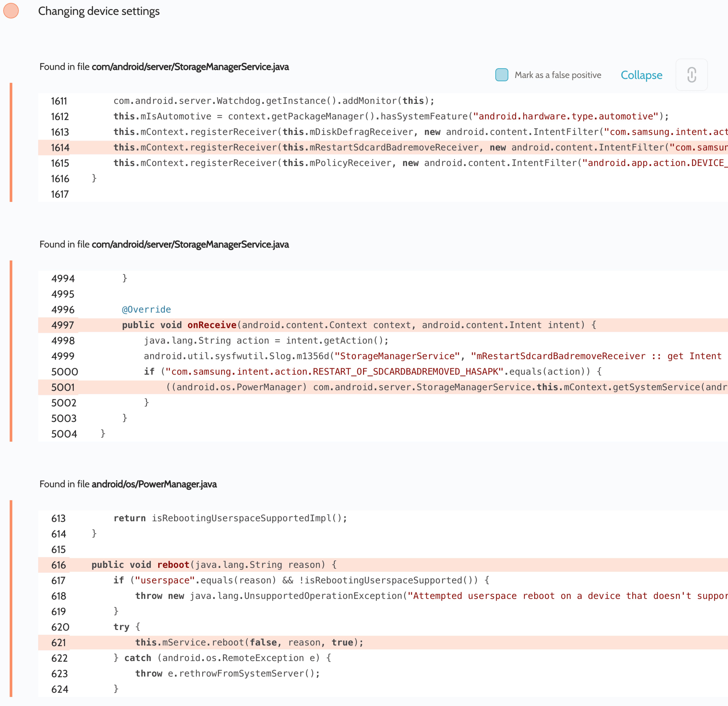
Task: Click the Changing device settings heading
Action: tap(99, 11)
